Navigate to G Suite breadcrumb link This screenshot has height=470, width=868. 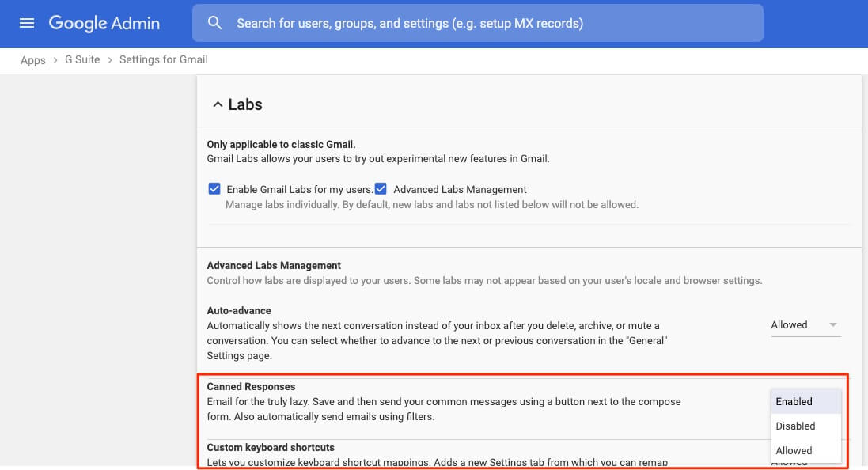pos(82,60)
